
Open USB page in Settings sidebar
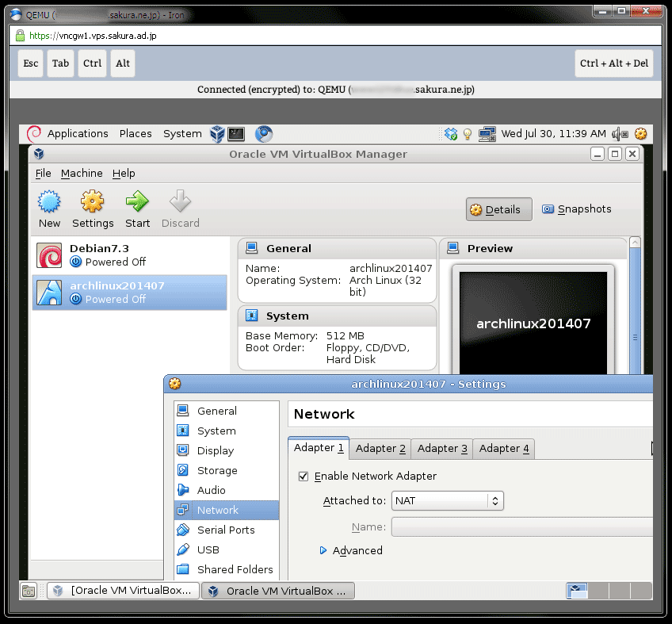click(x=227, y=549)
